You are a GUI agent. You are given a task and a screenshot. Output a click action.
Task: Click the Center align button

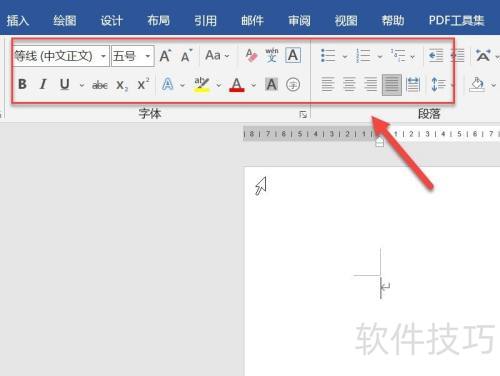(349, 85)
